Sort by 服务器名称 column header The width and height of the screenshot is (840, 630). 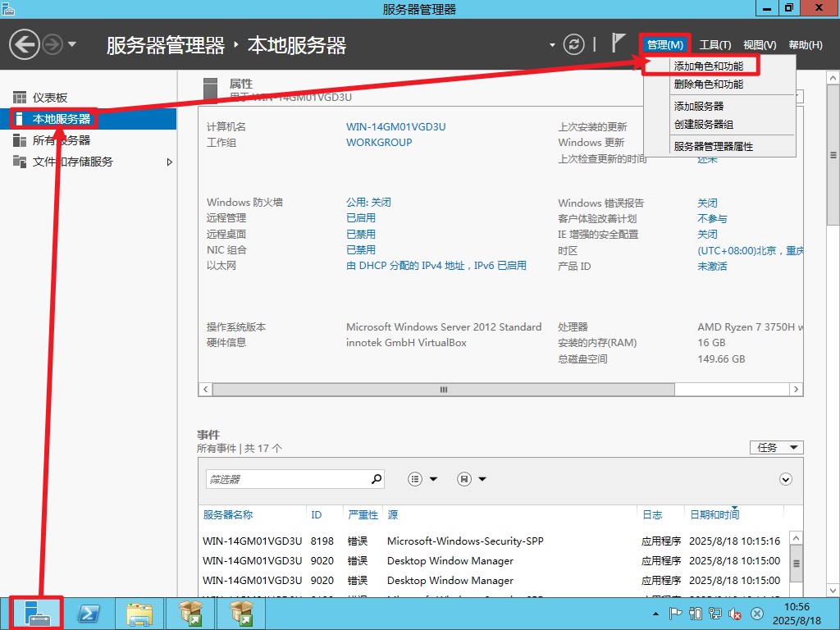coord(228,515)
